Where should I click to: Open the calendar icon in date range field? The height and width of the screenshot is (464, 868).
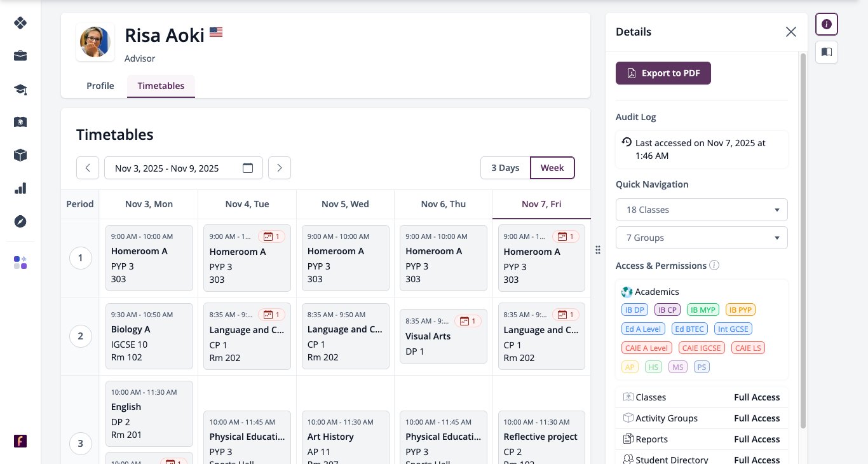pos(248,168)
